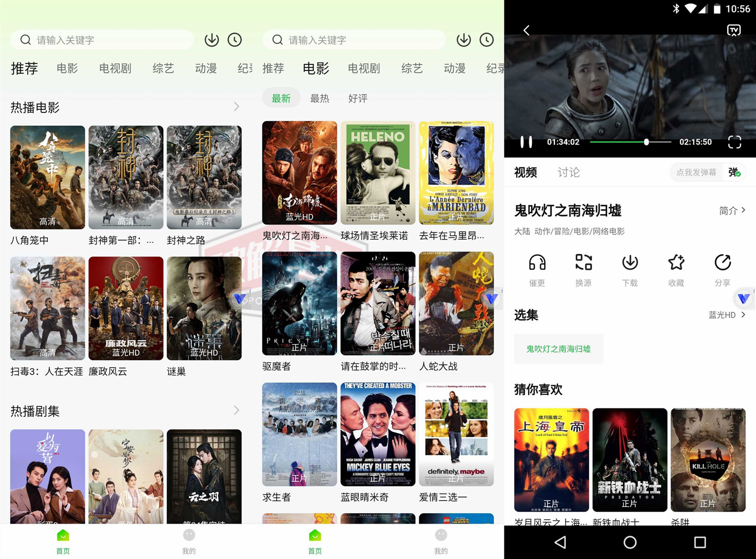Go back with the player back arrow
Screen dimensions: 756x559
[x=527, y=30]
